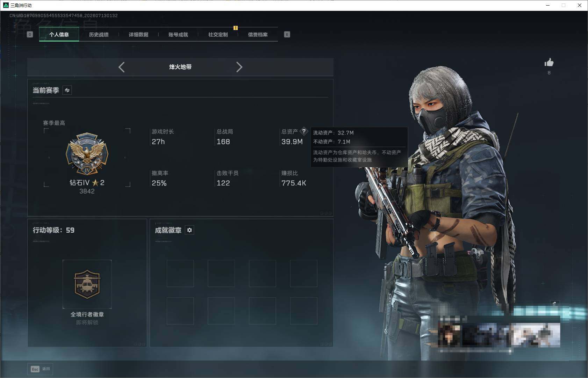This screenshot has height=378, width=588.
Task: Click the E key tab-switch icon
Action: (287, 34)
